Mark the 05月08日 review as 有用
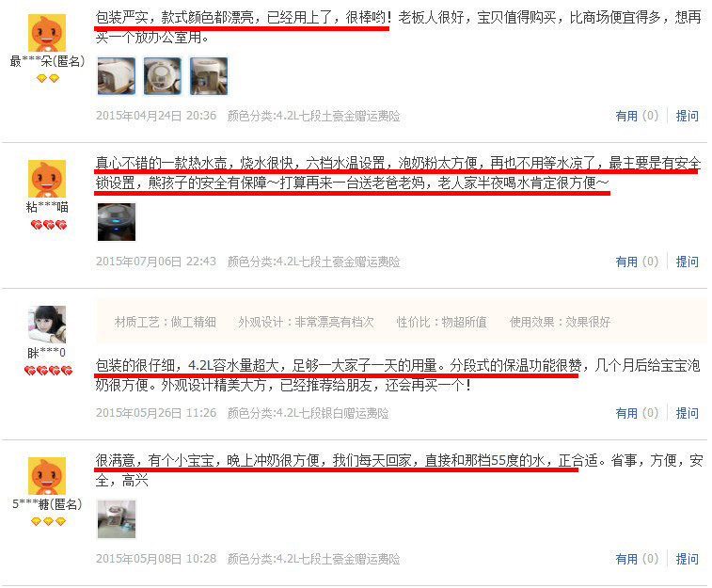Screen dimensions: 712x588 (637, 559)
